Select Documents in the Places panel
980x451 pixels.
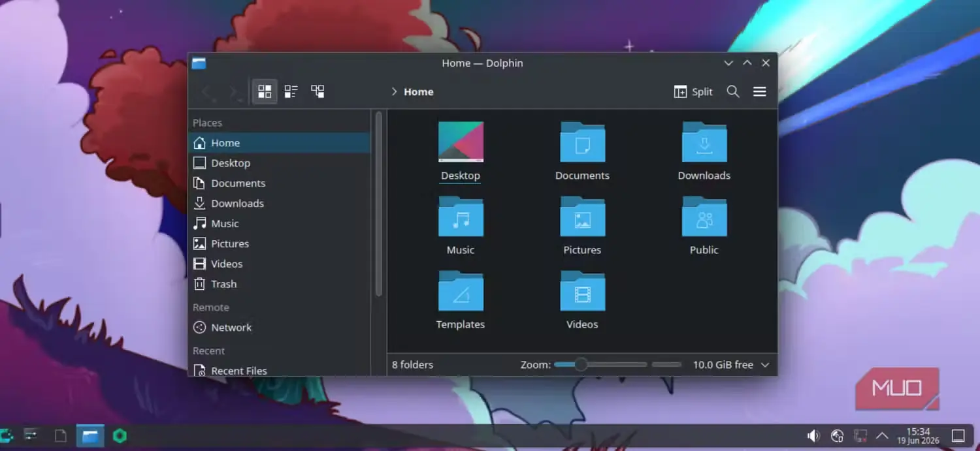click(x=280, y=183)
